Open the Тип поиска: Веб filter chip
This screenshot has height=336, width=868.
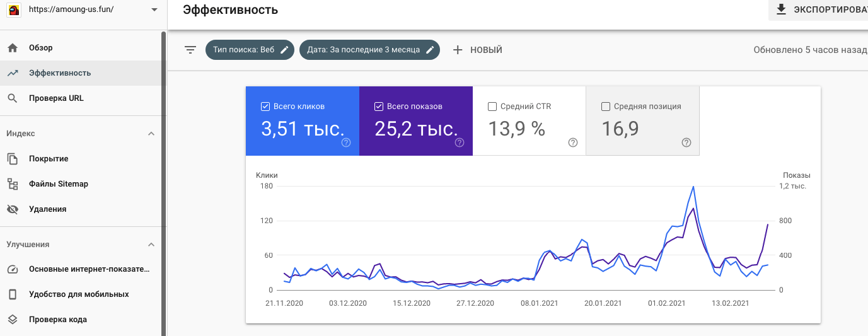(250, 50)
